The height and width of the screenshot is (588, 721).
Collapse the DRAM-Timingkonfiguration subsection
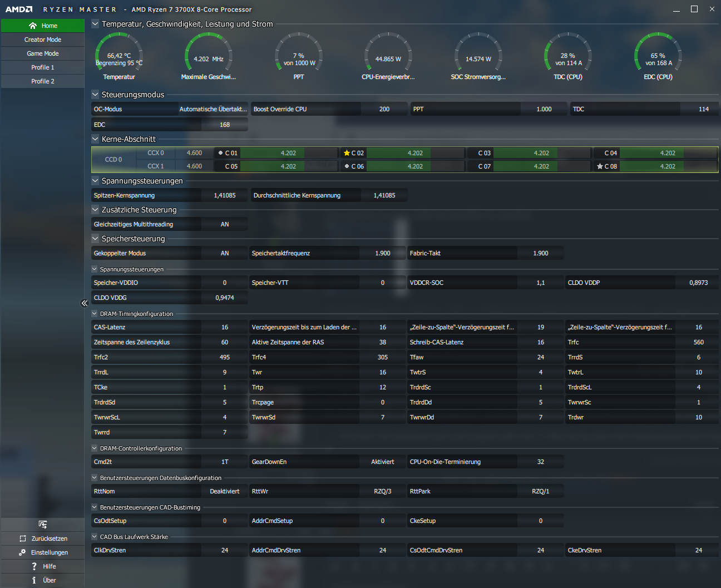click(95, 314)
